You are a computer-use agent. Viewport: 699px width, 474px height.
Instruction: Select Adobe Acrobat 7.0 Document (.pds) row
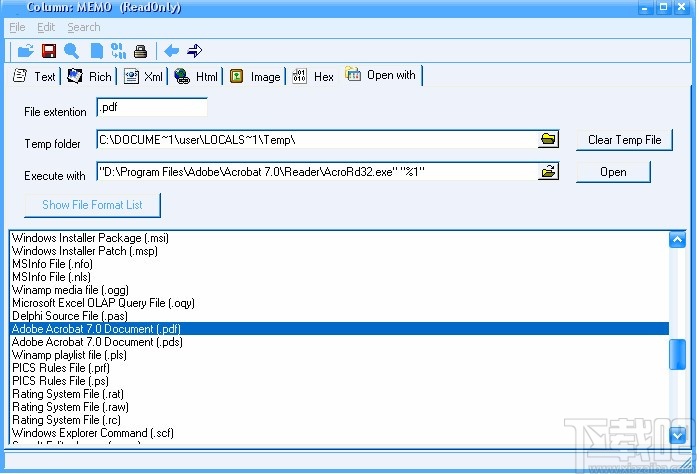[x=339, y=342]
